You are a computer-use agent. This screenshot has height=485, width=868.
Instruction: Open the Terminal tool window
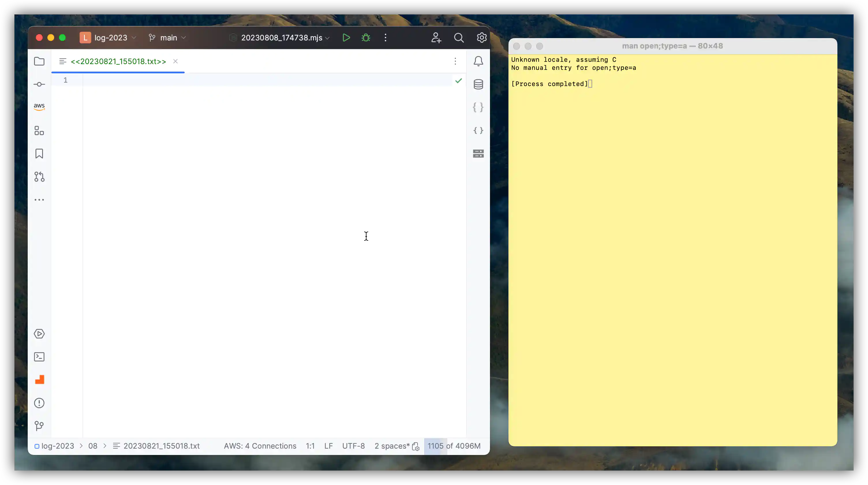39,357
